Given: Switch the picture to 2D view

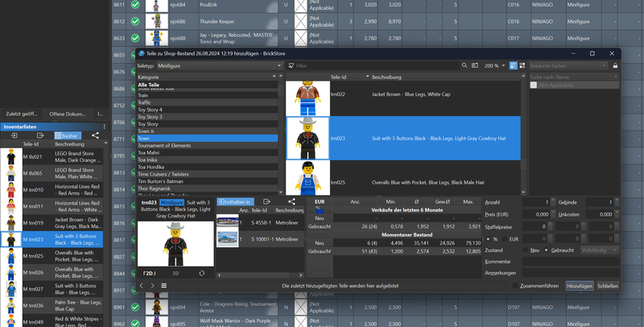Looking at the screenshot, I should click(149, 273).
